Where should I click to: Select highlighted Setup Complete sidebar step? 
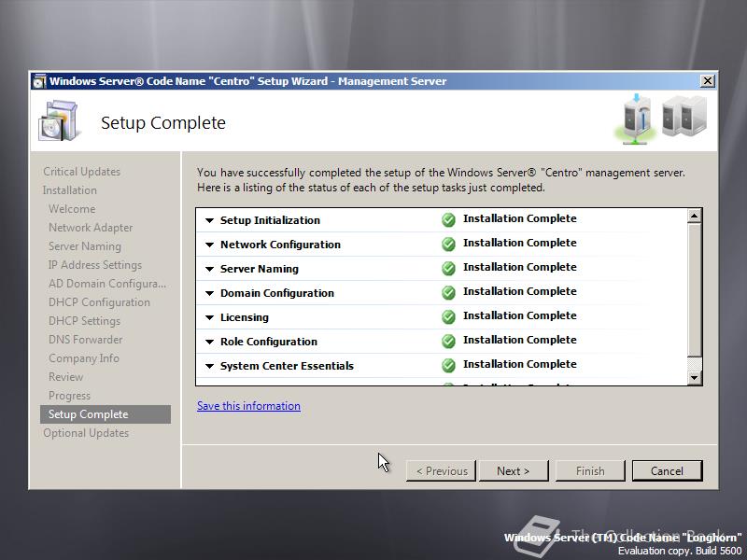[x=106, y=414]
